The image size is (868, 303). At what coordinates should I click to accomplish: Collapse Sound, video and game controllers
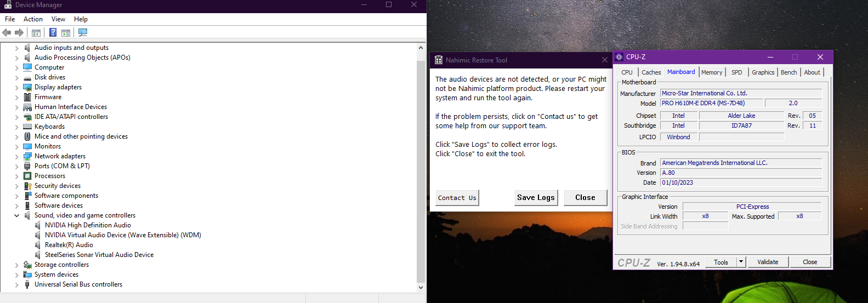16,216
